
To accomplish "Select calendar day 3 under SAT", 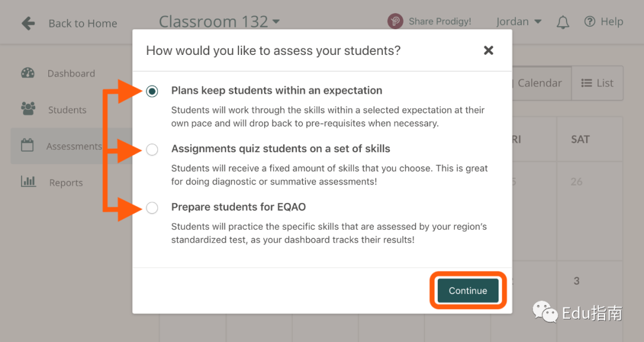I will 576,281.
